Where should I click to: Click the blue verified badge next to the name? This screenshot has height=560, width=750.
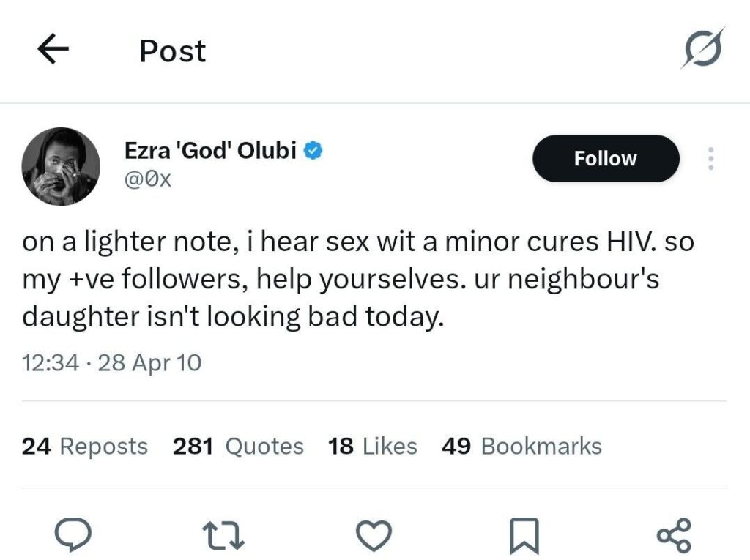(x=313, y=149)
